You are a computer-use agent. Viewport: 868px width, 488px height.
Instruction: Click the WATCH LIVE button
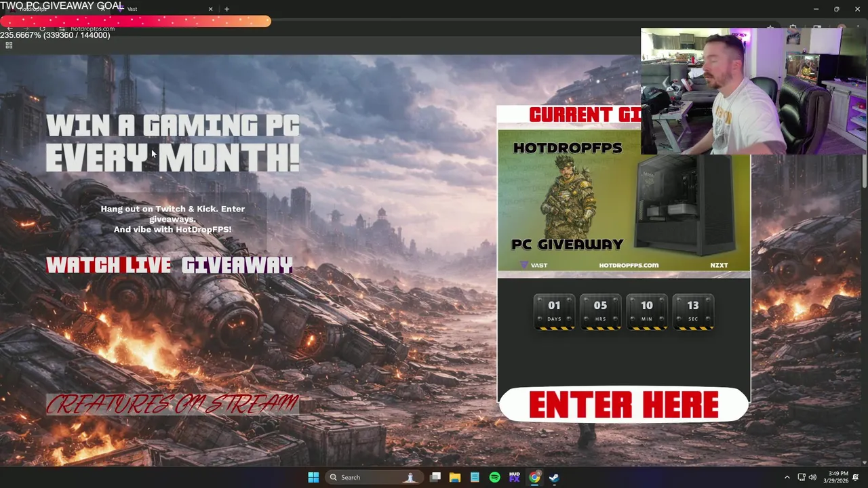(108, 265)
